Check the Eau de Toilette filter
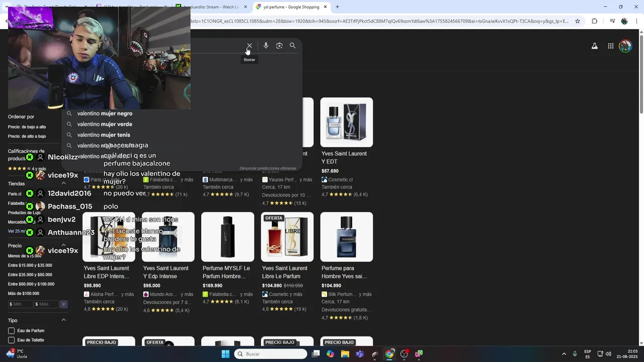Screen dimensions: 644x362 [x=12, y=340]
